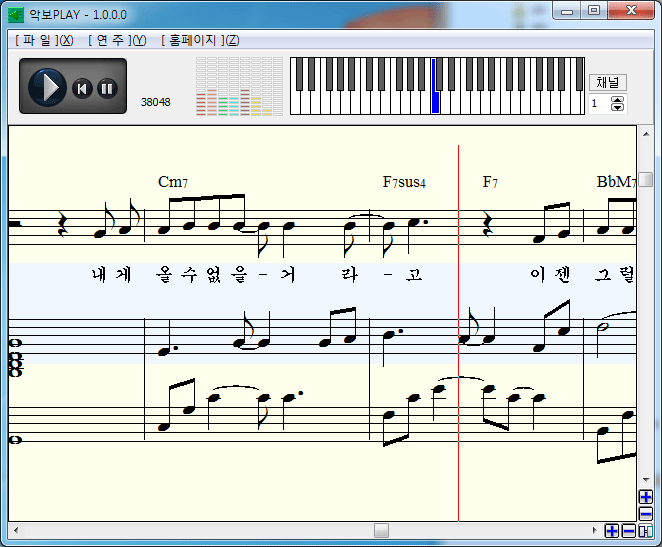Maximize the 악보PLAY window
The image size is (662, 547).
click(x=594, y=11)
